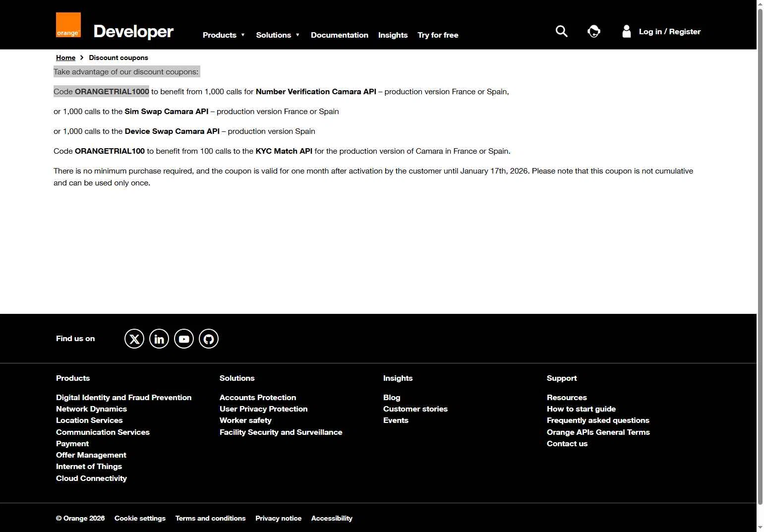Open the X (Twitter) social icon
Viewport: 764px width, 532px height.
(134, 339)
